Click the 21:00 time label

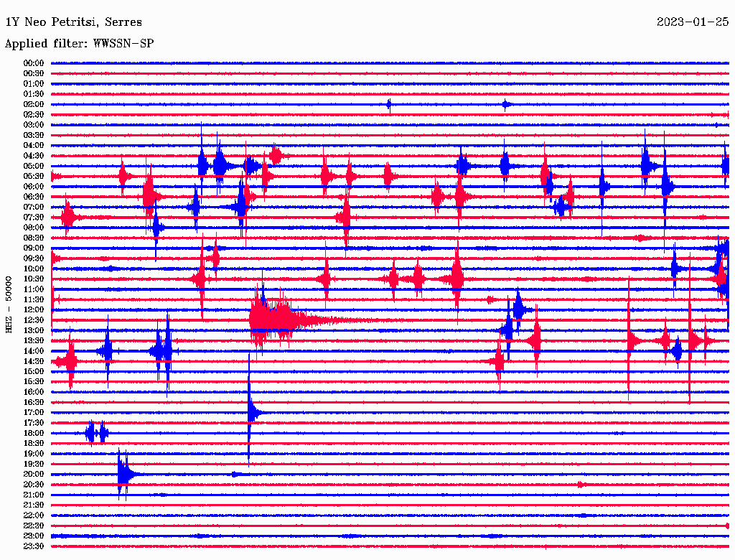pyautogui.click(x=33, y=495)
